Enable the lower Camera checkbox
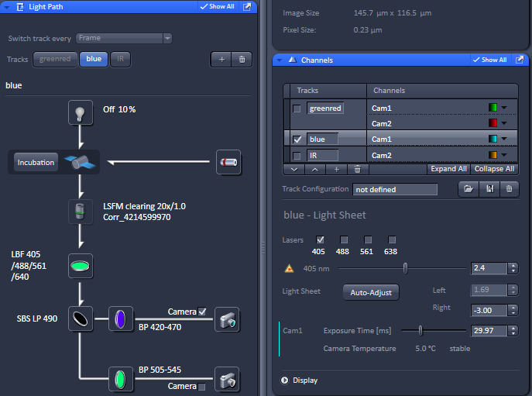The width and height of the screenshot is (532, 396). [202, 386]
